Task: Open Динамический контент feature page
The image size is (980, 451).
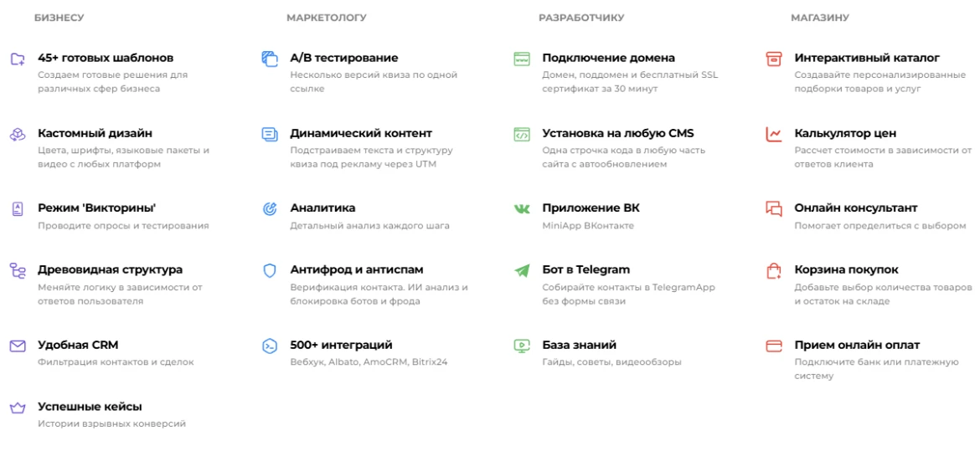Action: [x=360, y=133]
